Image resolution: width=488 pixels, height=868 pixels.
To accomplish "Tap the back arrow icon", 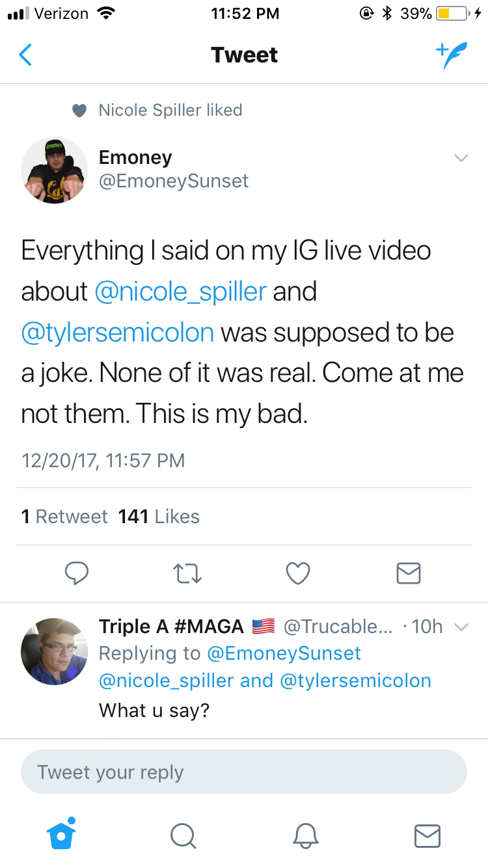I will pyautogui.click(x=25, y=55).
